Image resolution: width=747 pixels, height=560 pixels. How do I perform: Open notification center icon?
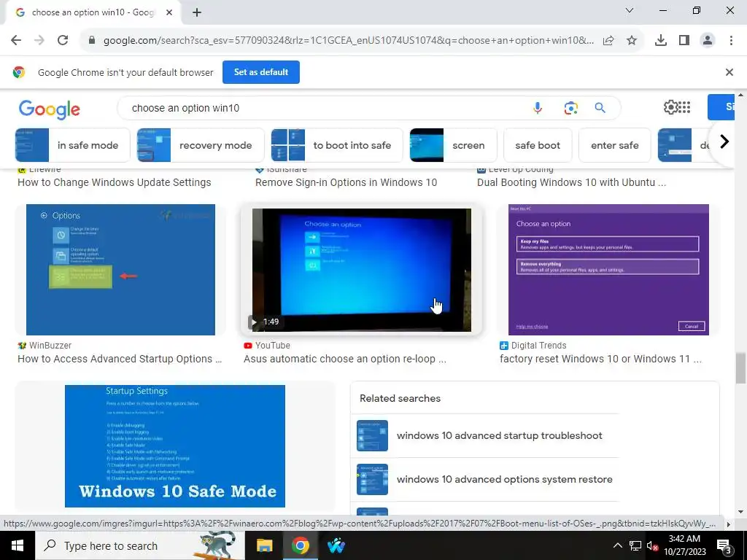(724, 545)
